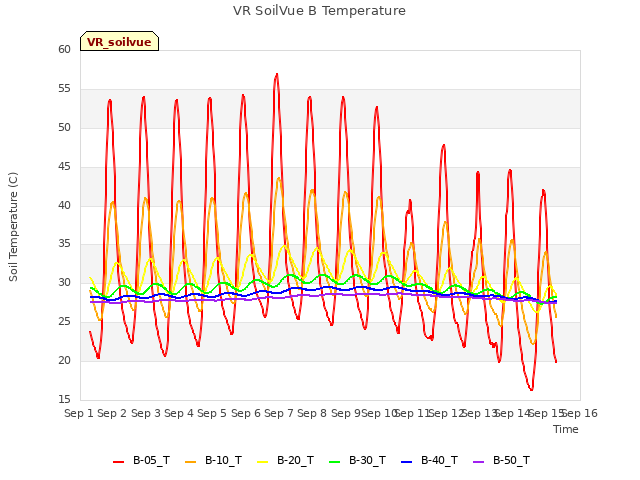The height and width of the screenshot is (480, 640).
Task: Click the VR_soilvue label box
Action: pos(119,41)
